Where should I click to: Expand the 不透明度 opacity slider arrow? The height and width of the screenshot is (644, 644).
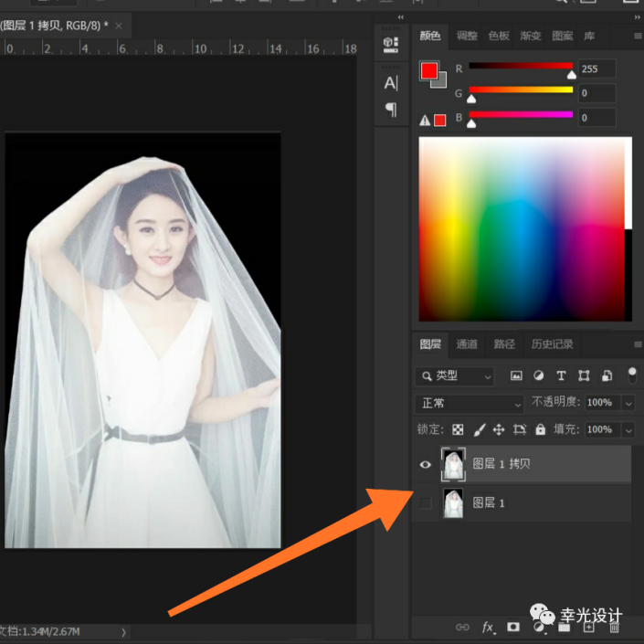(x=628, y=404)
